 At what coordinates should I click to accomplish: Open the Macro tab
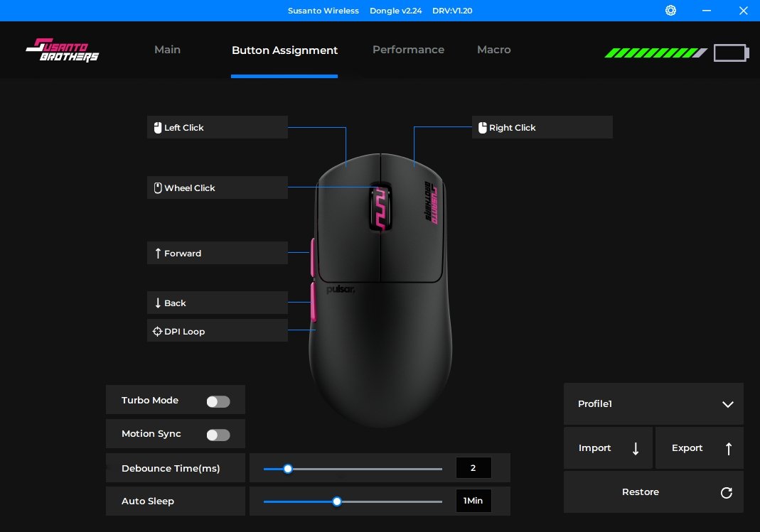[494, 50]
